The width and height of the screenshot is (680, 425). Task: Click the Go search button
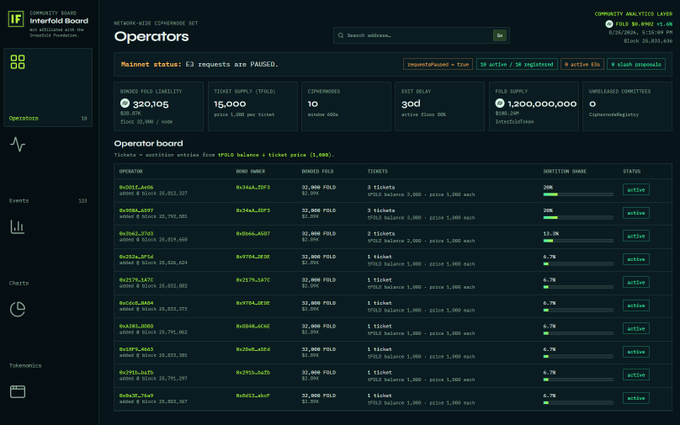tap(500, 36)
